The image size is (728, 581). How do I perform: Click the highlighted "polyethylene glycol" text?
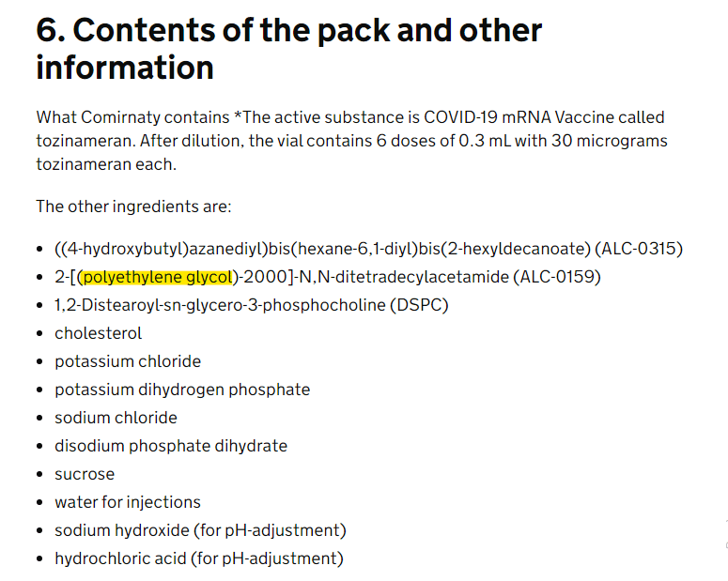158,277
